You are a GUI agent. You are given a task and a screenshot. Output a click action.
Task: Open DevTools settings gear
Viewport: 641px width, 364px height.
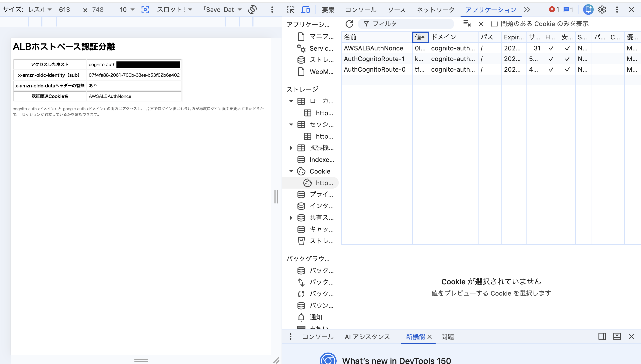602,10
